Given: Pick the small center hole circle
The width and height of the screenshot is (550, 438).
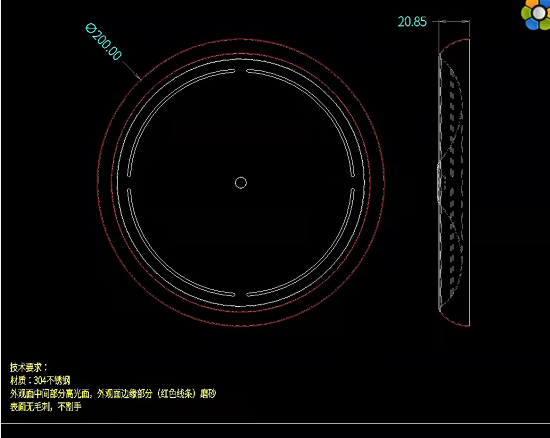Looking at the screenshot, I should point(241,183).
